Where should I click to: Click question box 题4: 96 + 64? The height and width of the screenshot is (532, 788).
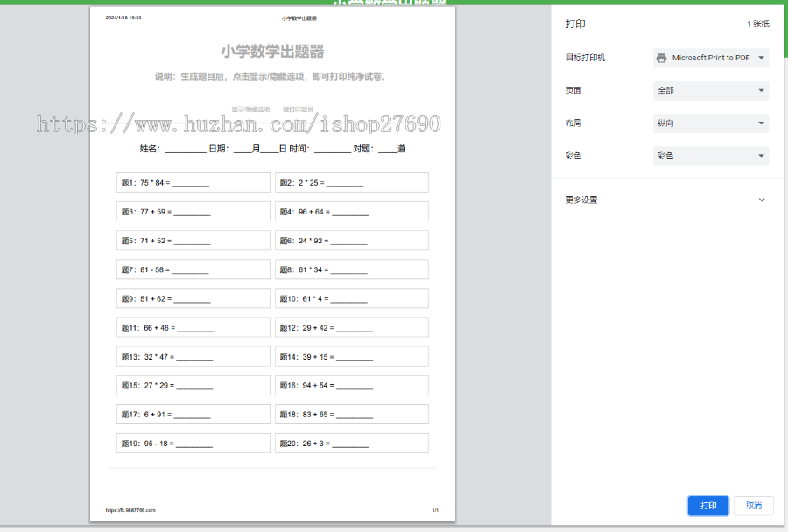pyautogui.click(x=352, y=212)
